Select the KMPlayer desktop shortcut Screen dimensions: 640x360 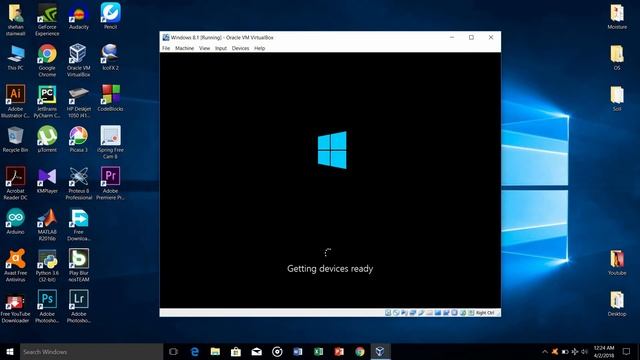[x=47, y=180]
